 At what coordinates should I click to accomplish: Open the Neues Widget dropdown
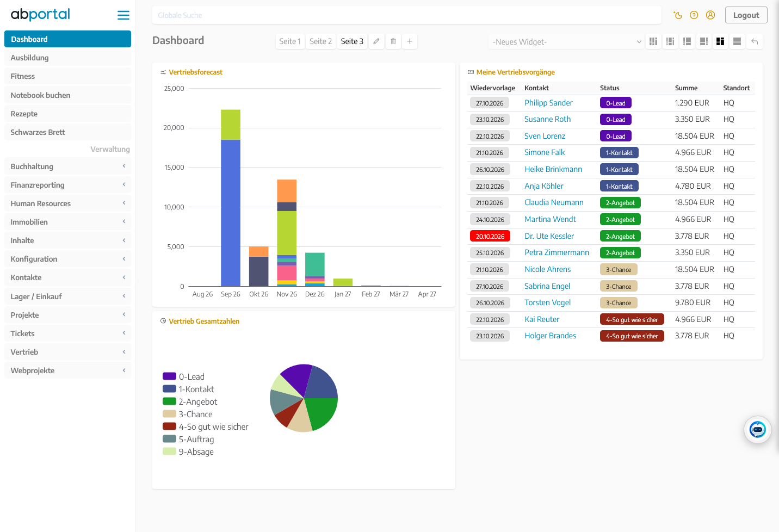pos(566,42)
